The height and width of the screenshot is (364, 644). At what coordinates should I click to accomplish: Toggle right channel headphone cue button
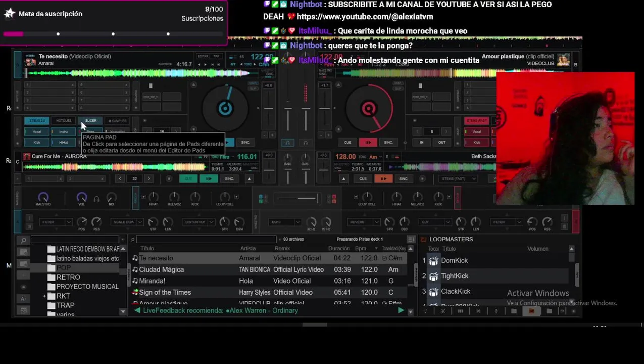(307, 143)
